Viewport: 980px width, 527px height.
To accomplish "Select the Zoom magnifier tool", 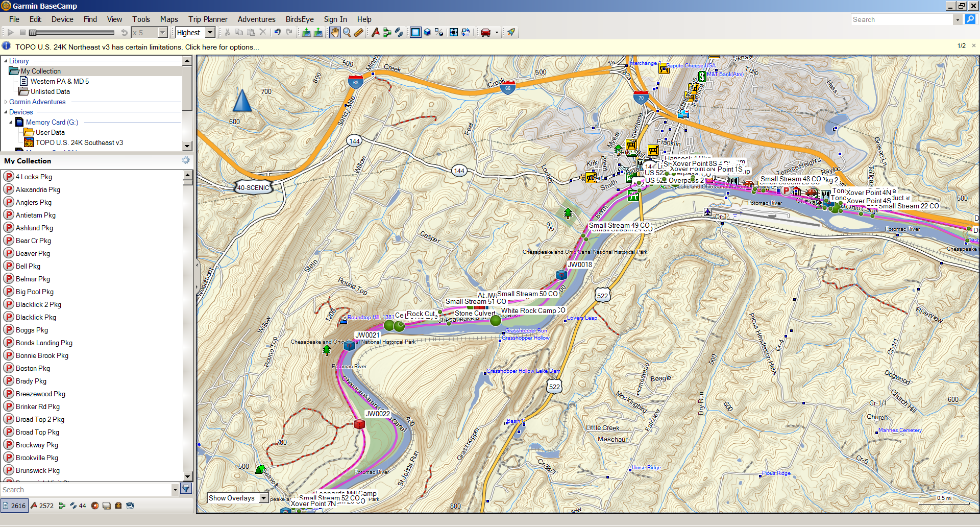I will pos(347,33).
